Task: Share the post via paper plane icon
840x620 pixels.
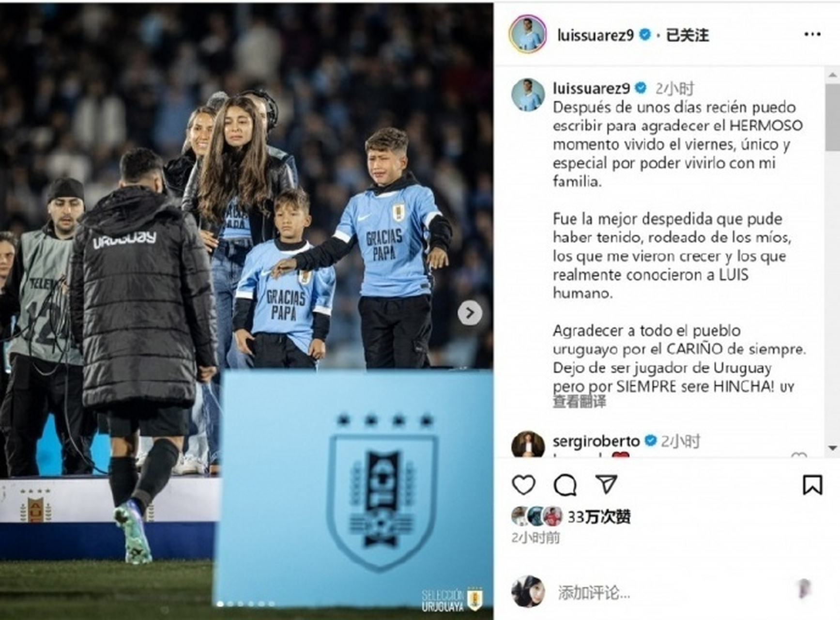Action: click(606, 484)
